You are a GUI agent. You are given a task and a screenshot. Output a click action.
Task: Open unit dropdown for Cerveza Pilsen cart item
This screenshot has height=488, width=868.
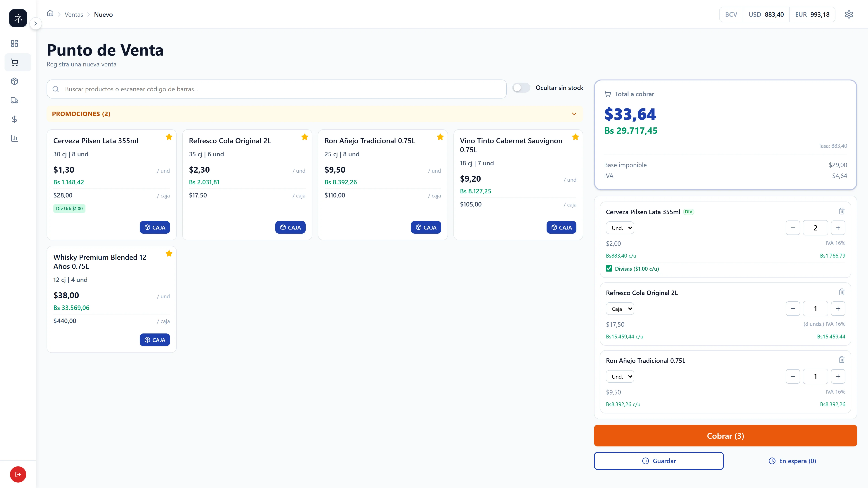(x=620, y=228)
